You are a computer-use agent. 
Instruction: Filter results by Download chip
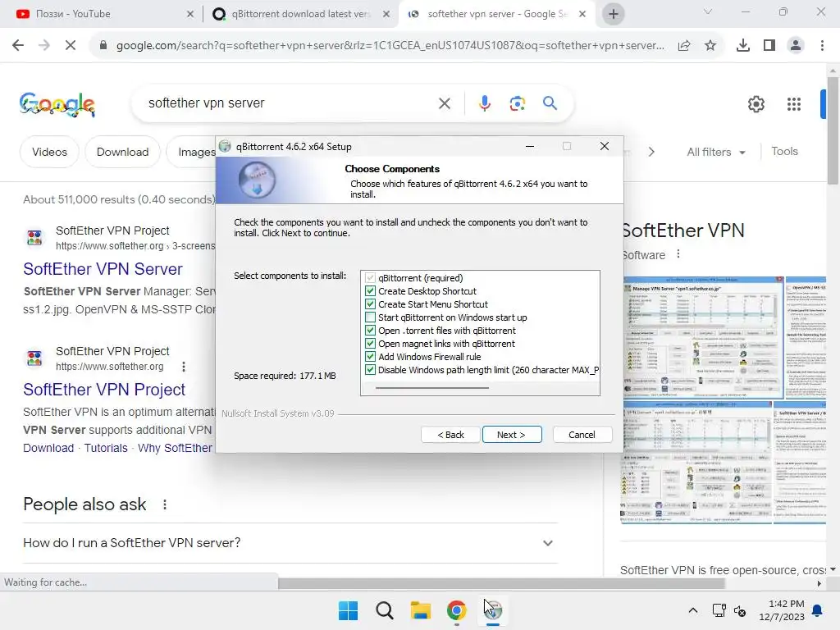(x=123, y=152)
